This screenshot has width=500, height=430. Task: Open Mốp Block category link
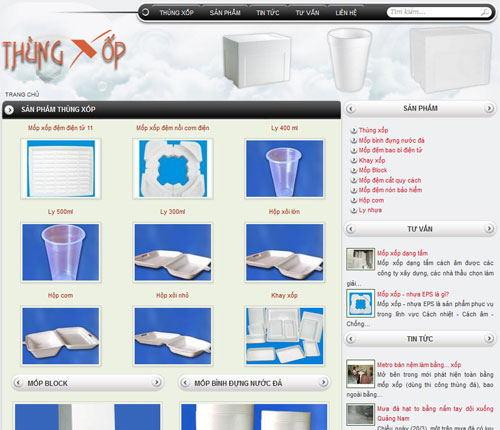tap(373, 170)
